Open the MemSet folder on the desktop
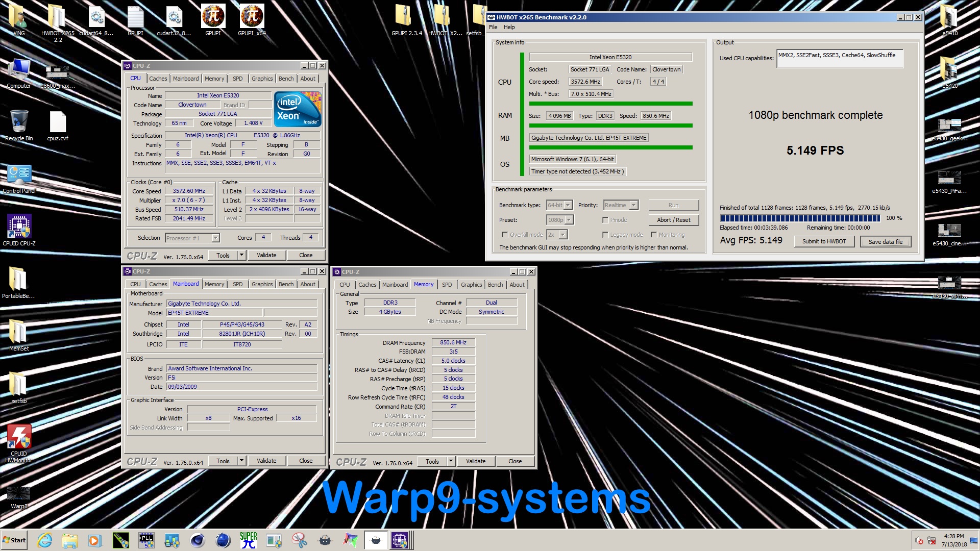Screen dimensions: 980x551 click(19, 335)
